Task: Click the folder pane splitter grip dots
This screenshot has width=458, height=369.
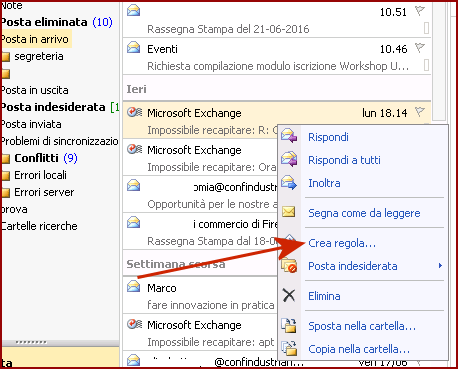Action: click(x=31, y=342)
